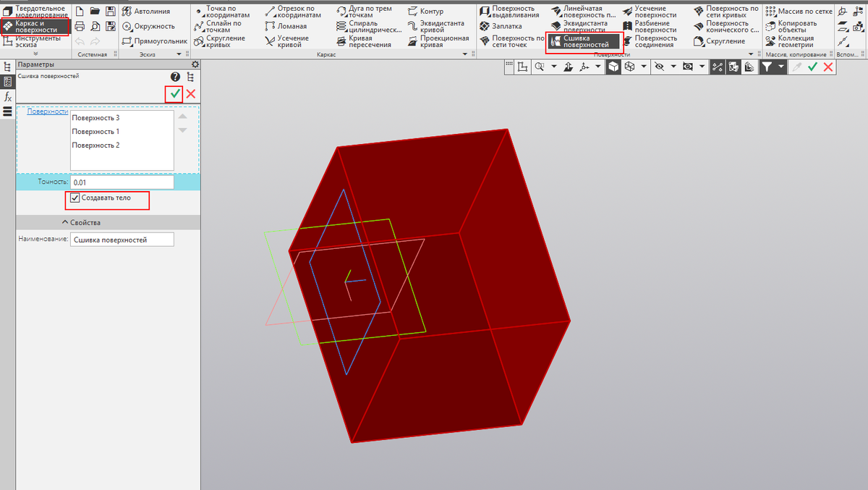Create a new document icon
The width and height of the screenshot is (868, 490).
tap(80, 11)
